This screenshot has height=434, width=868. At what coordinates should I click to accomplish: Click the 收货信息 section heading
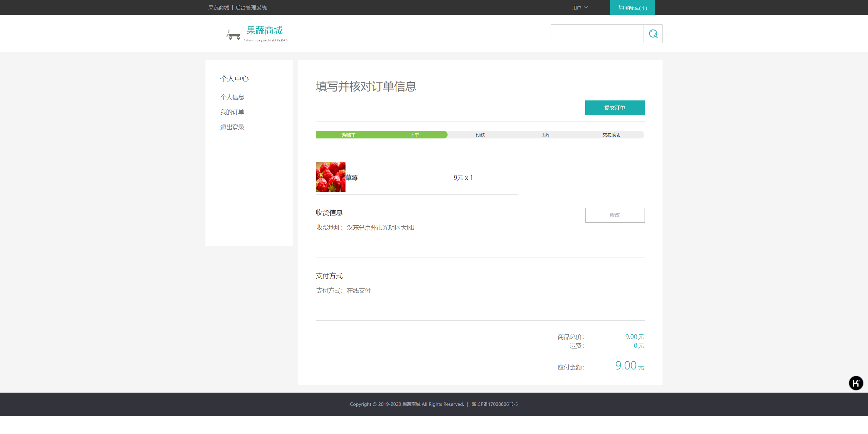[x=329, y=213]
